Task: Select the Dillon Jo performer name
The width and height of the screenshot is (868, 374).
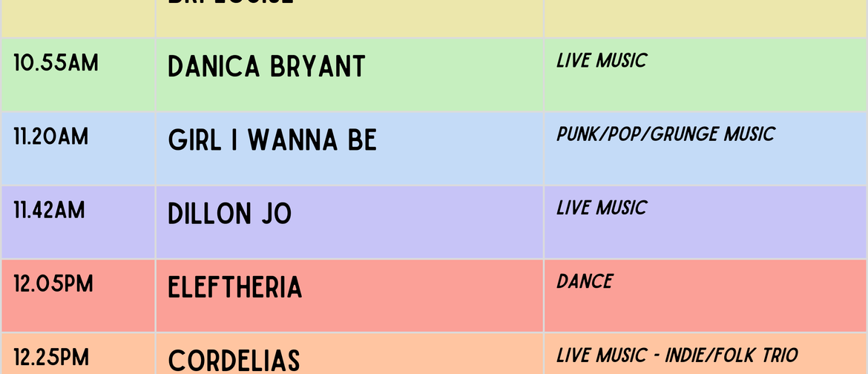Action: coord(229,214)
